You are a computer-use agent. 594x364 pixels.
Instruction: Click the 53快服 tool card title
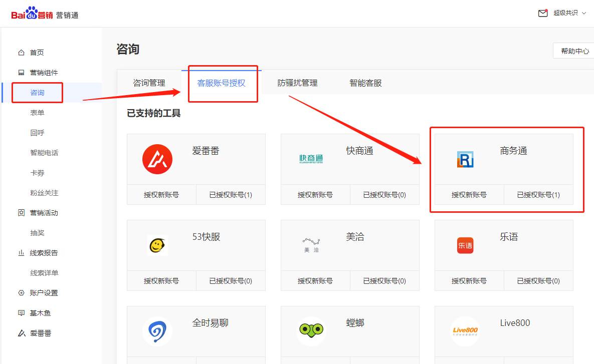click(x=206, y=237)
